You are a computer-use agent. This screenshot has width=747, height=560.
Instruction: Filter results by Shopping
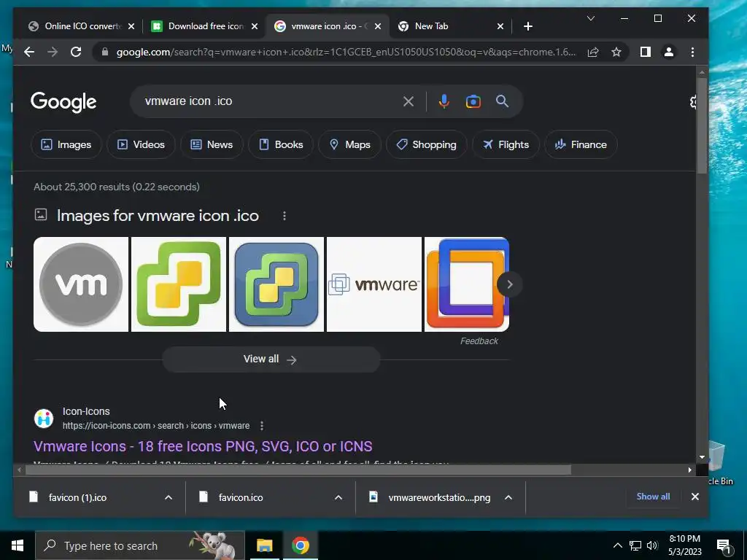pyautogui.click(x=426, y=144)
